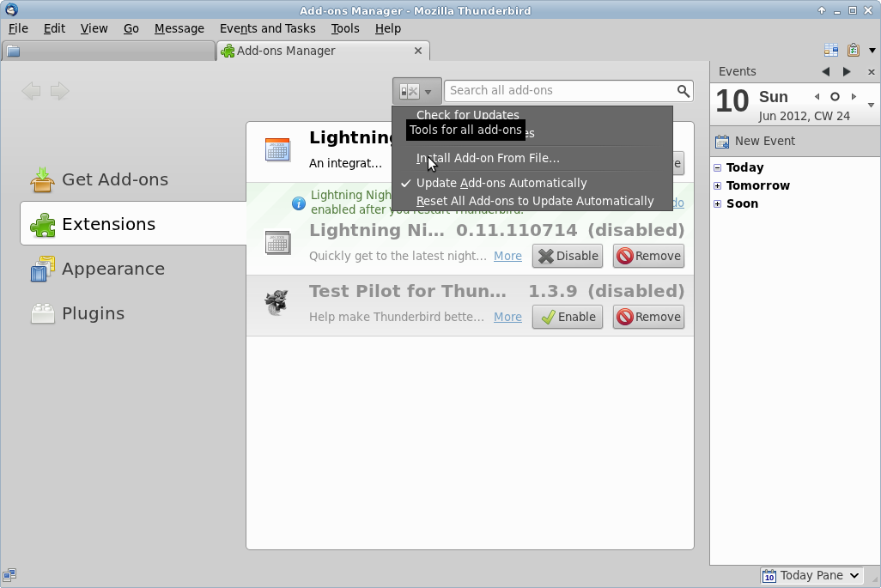Open the Get Add-ons category
Viewport: 881px width, 588px height.
coord(133,179)
